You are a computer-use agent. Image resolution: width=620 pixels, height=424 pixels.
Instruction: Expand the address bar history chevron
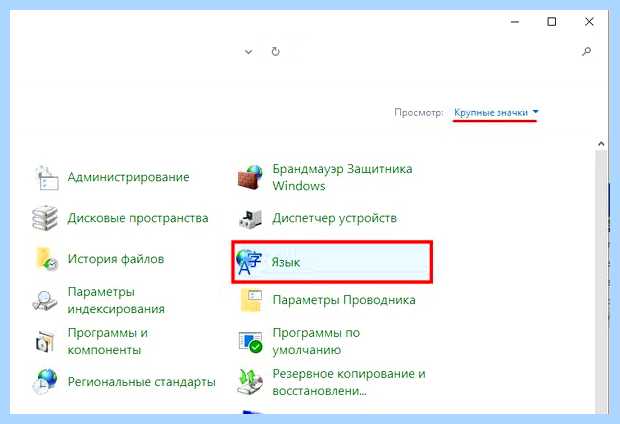point(248,51)
